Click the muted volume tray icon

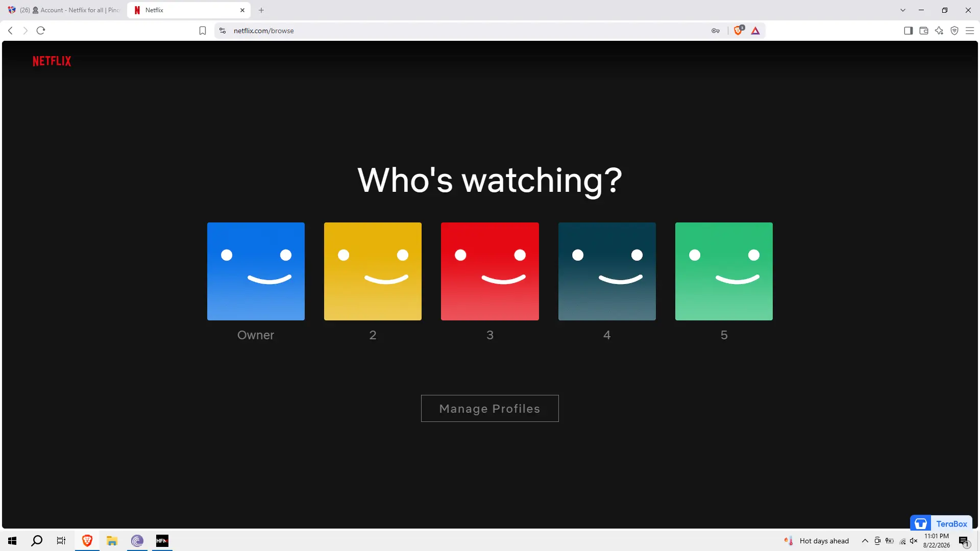pyautogui.click(x=914, y=541)
